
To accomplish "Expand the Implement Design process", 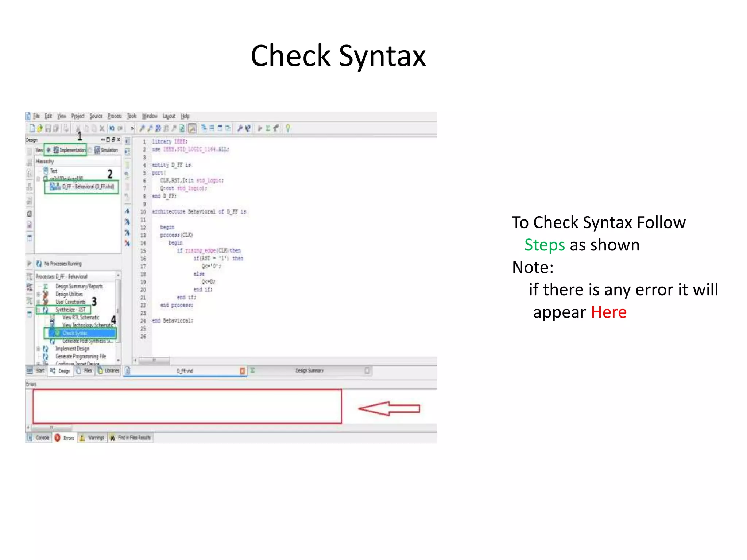I will coord(38,349).
